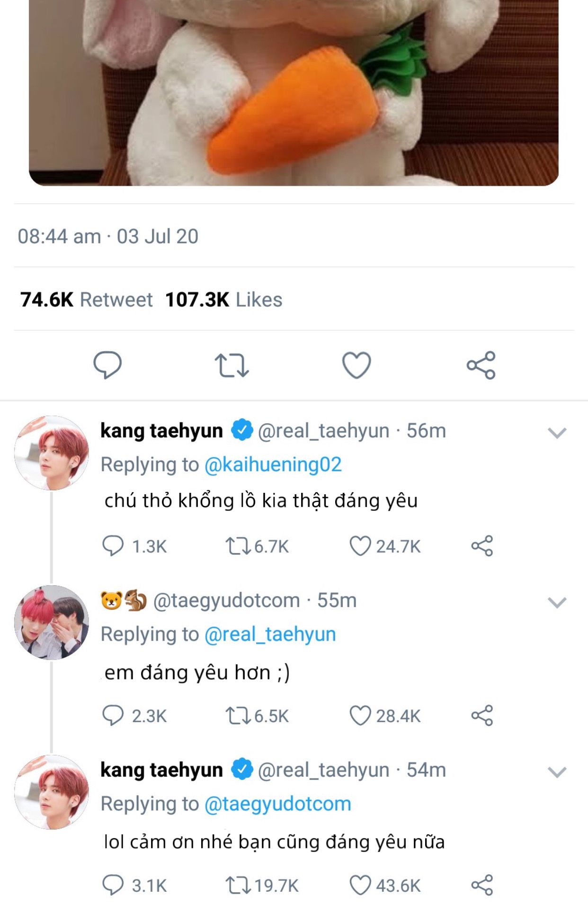Share the 54m kang taehyun reply
The height and width of the screenshot is (905, 588).
coord(482,885)
